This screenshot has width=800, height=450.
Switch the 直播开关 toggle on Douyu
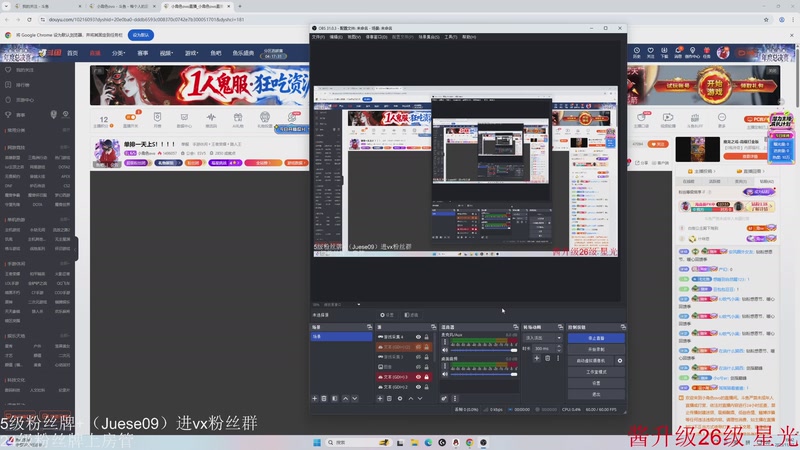click(x=131, y=117)
